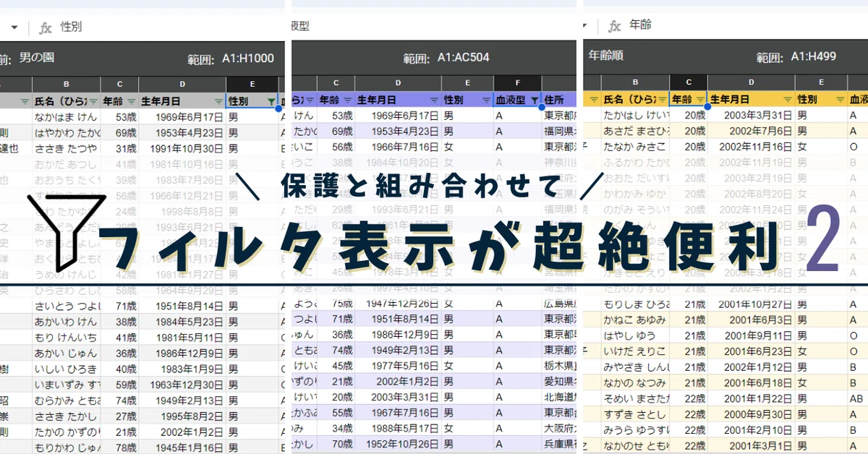Select the cell たかはし けい in the right sheet
Viewport: 868px width, 454px height.
pos(635,115)
